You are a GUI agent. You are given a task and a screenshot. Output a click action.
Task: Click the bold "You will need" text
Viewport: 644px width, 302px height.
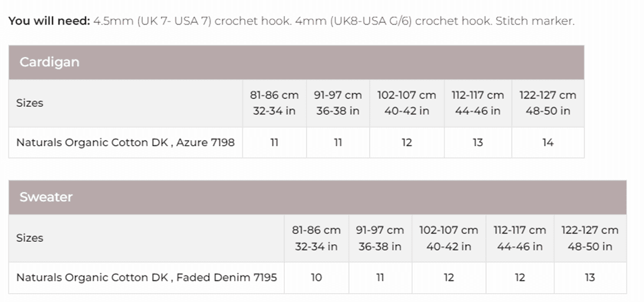[x=49, y=21]
